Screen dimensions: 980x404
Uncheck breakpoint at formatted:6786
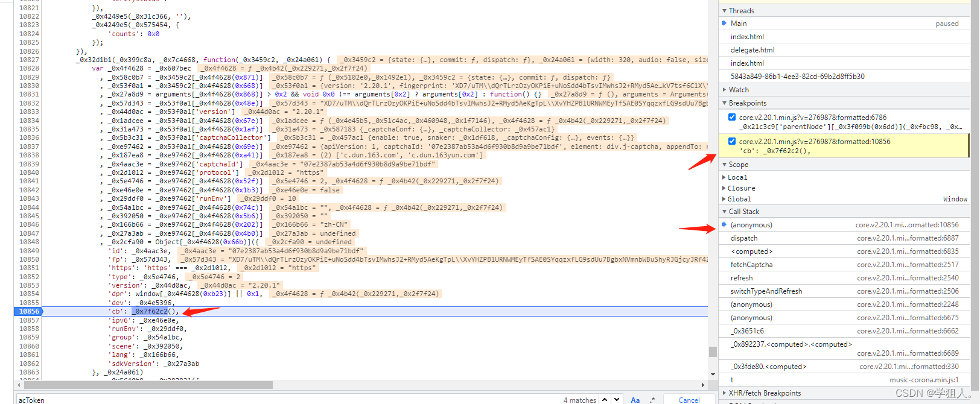tap(732, 117)
